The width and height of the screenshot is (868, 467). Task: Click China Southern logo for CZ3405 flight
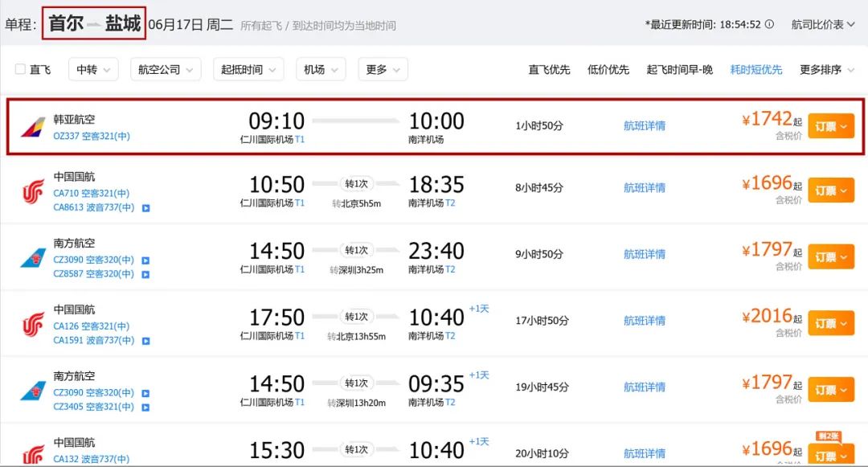click(x=33, y=391)
